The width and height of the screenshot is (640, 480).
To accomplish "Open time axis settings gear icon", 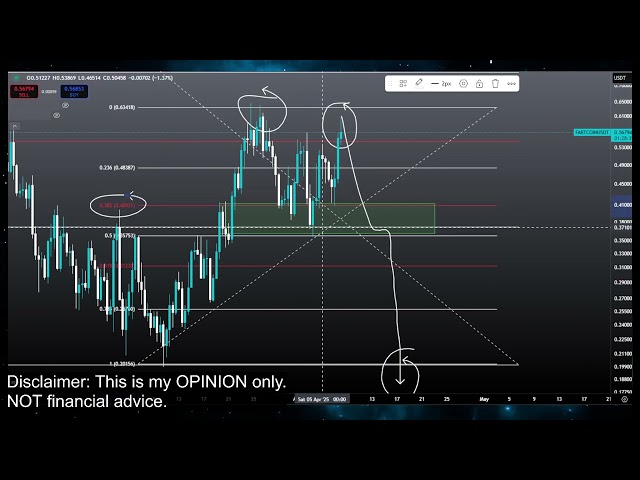I will click(625, 399).
